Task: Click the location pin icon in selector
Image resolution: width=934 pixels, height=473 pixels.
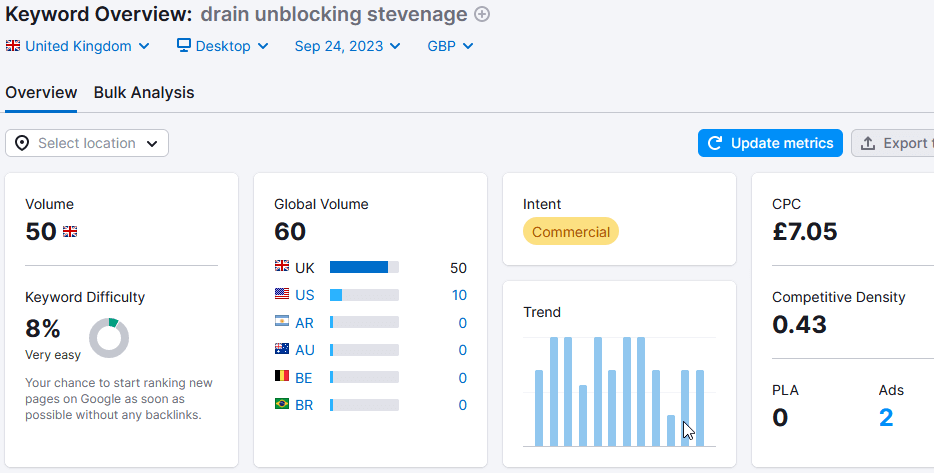Action: coord(22,143)
